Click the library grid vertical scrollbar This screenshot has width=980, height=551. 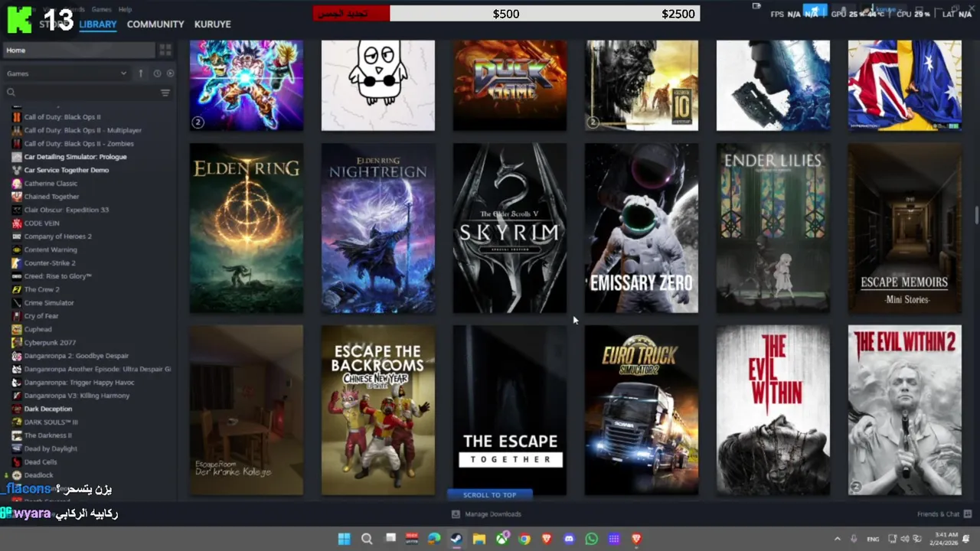point(976,215)
